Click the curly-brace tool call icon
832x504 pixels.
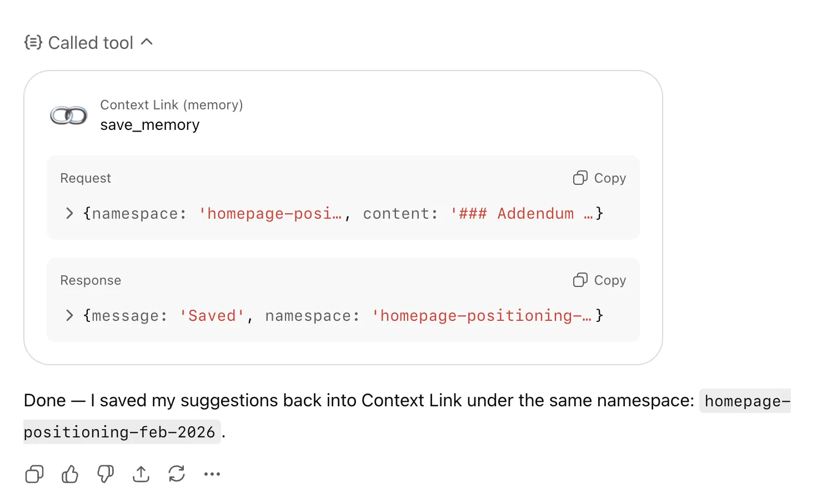click(33, 42)
